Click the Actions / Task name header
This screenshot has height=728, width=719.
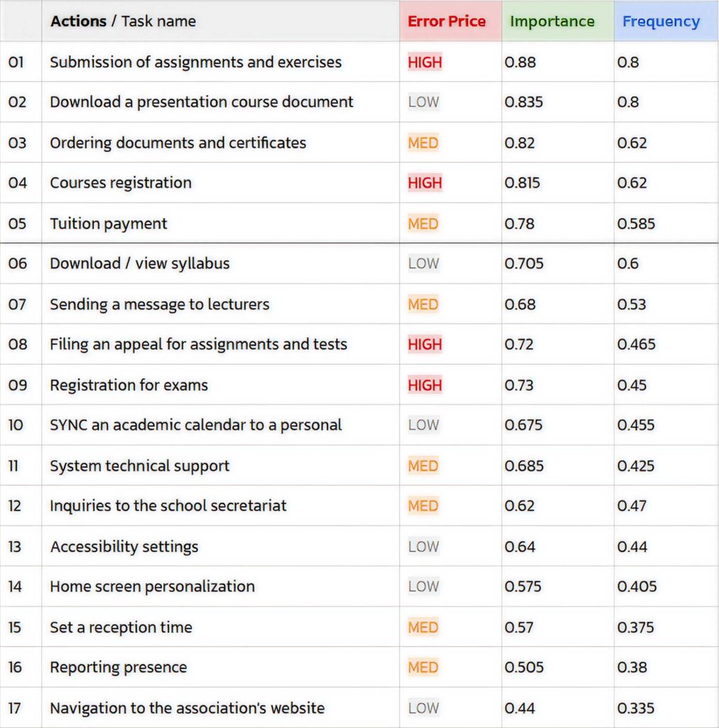123,21
